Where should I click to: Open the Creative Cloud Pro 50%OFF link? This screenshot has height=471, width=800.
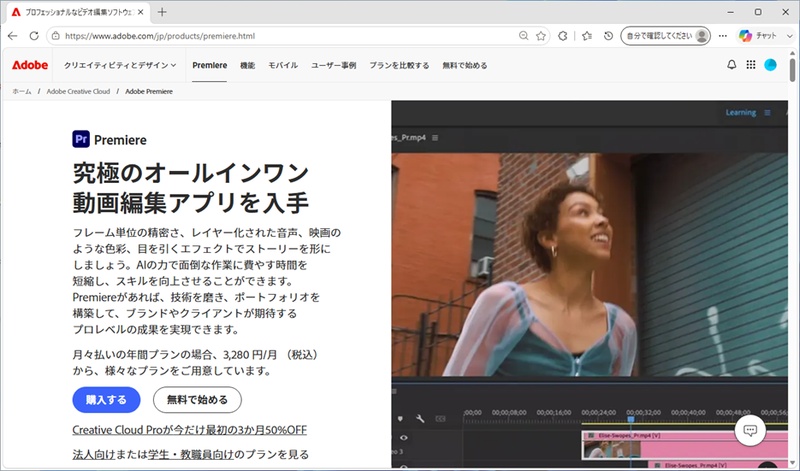(x=189, y=430)
